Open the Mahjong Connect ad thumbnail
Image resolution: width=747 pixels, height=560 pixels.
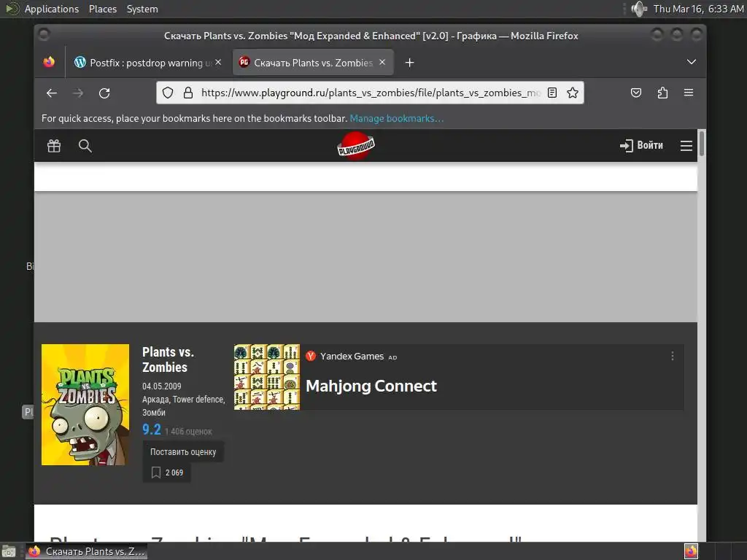[x=267, y=377]
